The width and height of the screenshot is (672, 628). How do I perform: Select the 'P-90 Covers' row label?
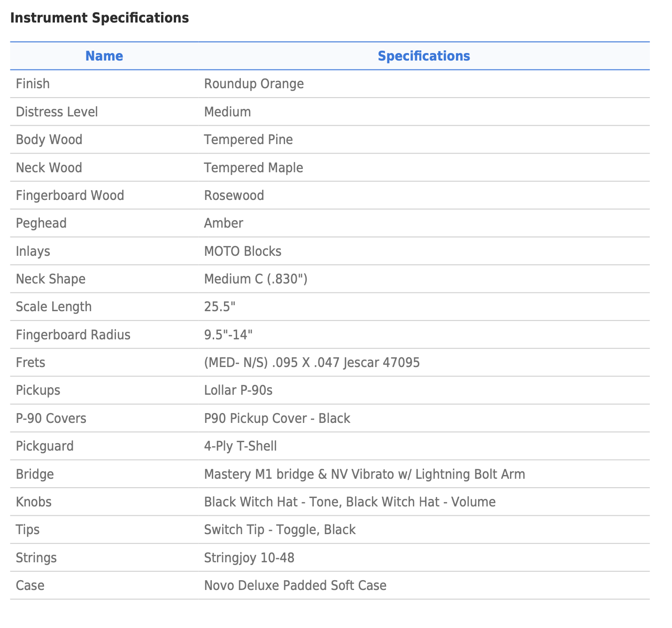(x=51, y=418)
